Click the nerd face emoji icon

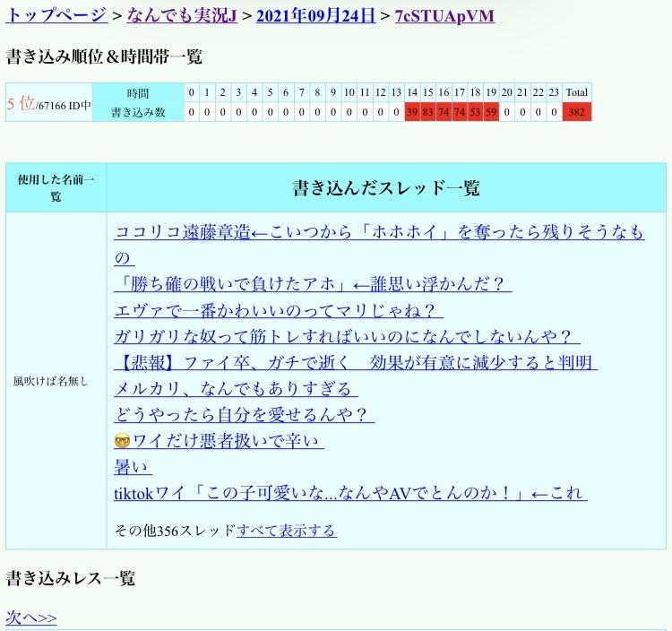123,441
